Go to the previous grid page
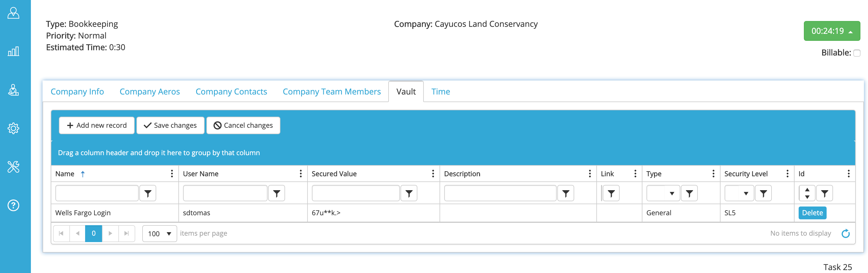The width and height of the screenshot is (868, 273). tap(78, 233)
